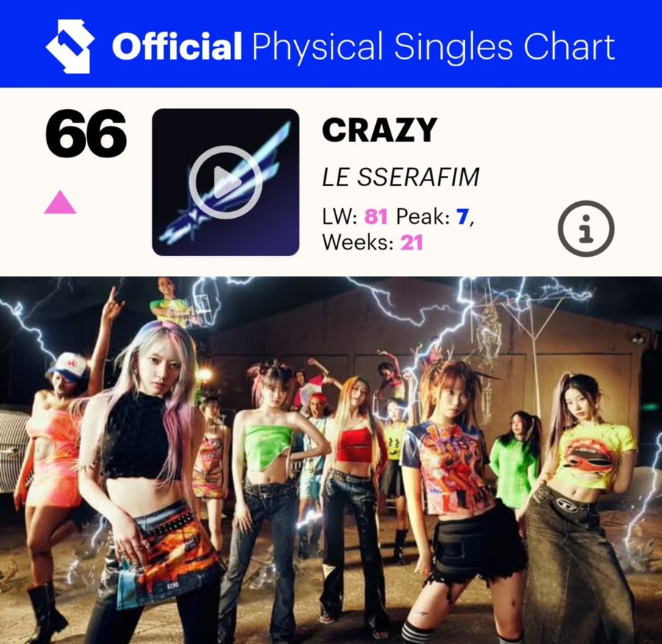Image resolution: width=662 pixels, height=644 pixels.
Task: Click the member in red tube top
Action: [x=355, y=495]
